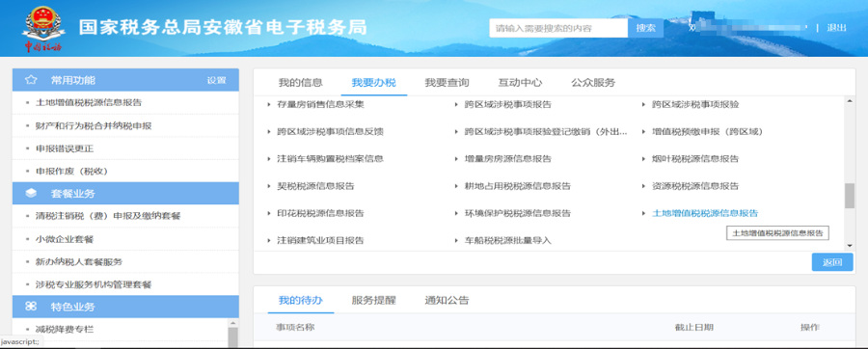This screenshot has width=868, height=349.
Task: Open 跨区域涉税事项报告
Action: [508, 104]
